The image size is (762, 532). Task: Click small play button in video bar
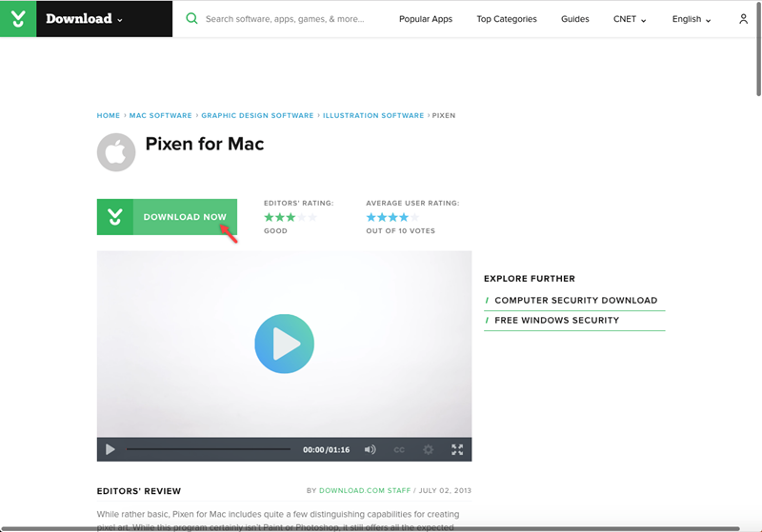[110, 449]
